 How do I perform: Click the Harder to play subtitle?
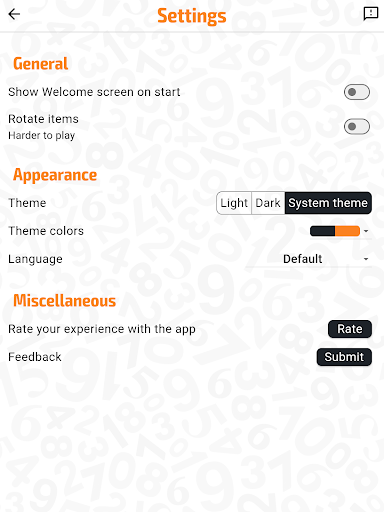coord(42,136)
